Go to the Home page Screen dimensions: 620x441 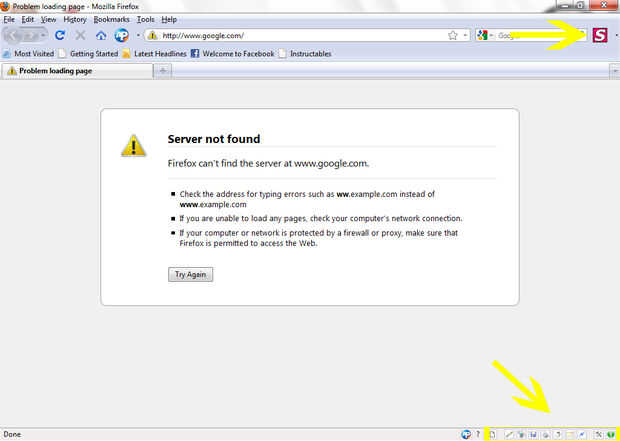click(101, 36)
